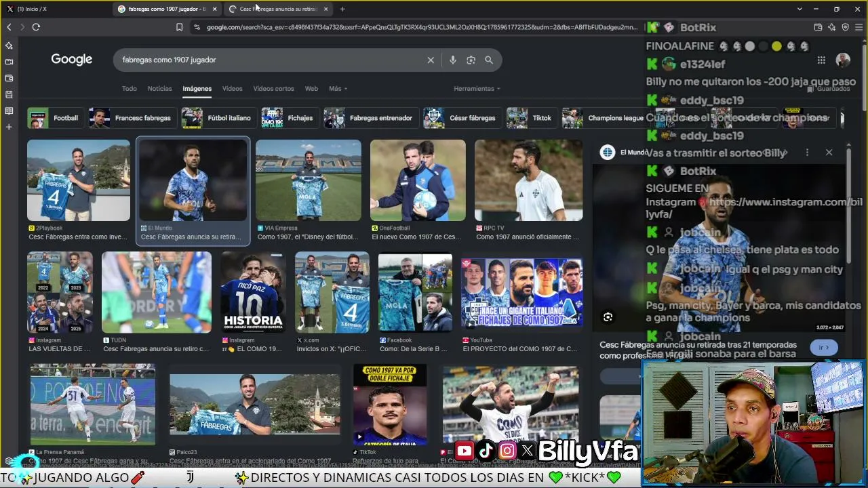
Task: Close the 'Cesc Fàbregas anuncia su retirada' tab
Action: point(326,9)
